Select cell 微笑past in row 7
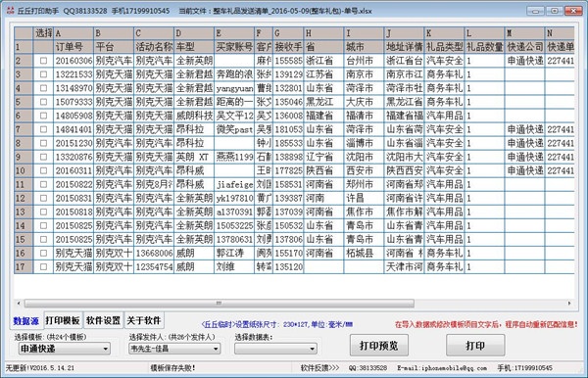The height and width of the screenshot is (378, 588). (234, 129)
